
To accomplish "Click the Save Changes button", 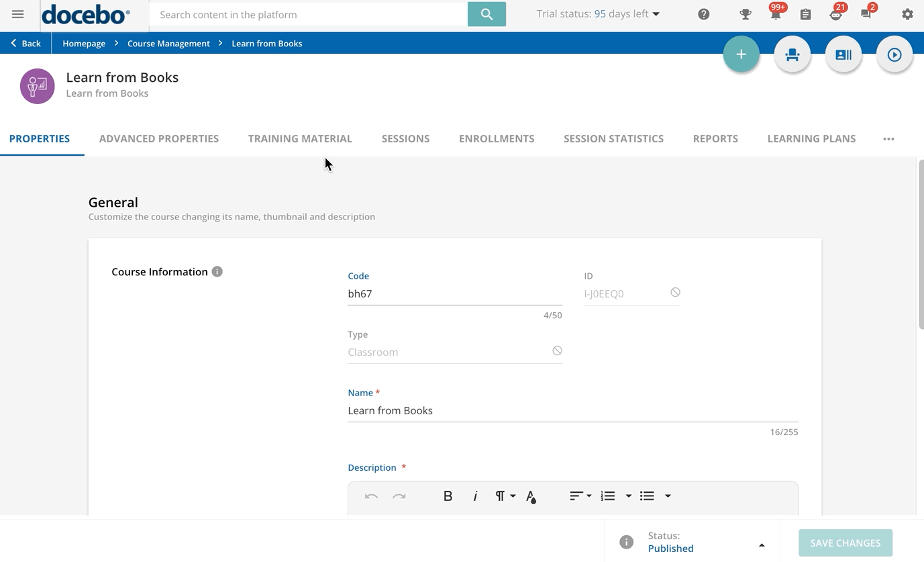I will 845,543.
